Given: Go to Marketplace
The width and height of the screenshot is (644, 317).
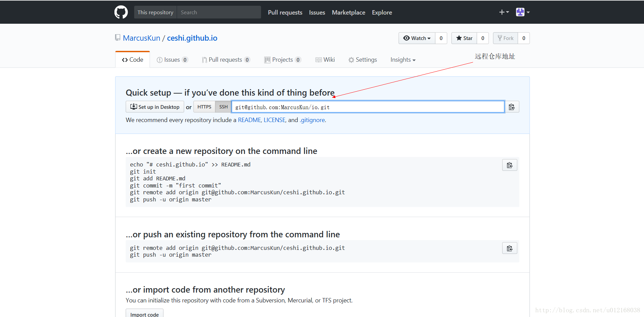Looking at the screenshot, I should 348,13.
